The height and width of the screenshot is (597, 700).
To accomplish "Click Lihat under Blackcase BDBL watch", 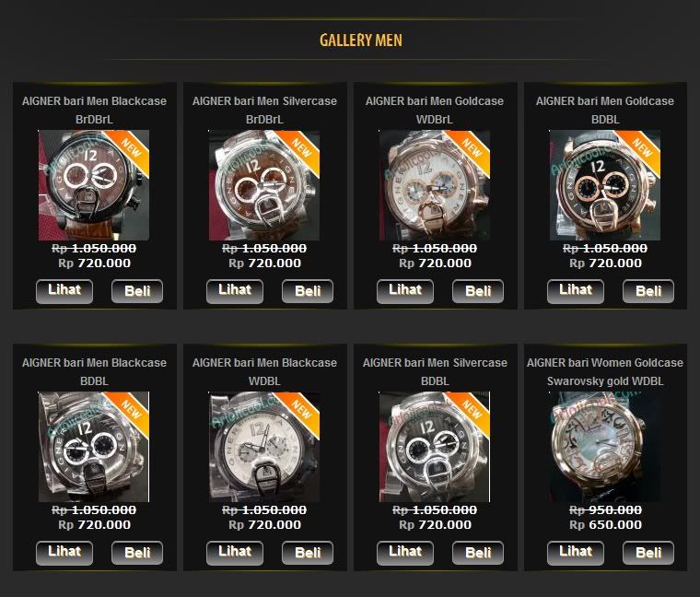I will pos(64,553).
